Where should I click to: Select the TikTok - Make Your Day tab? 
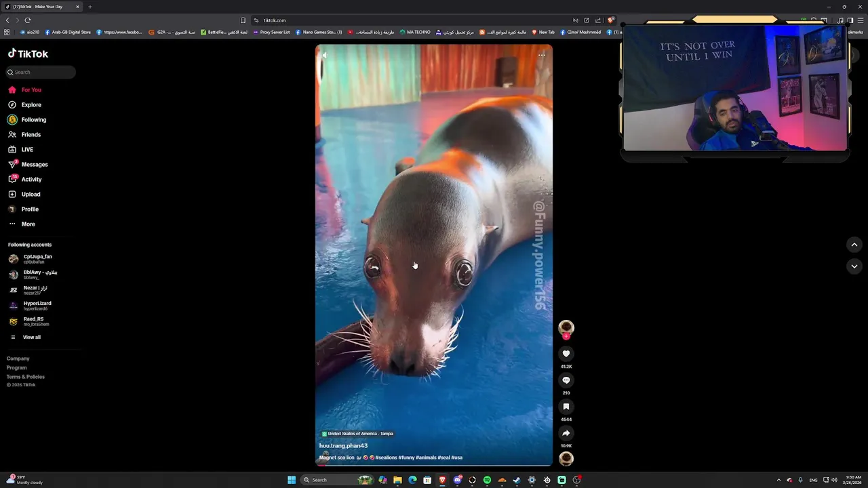pos(42,7)
